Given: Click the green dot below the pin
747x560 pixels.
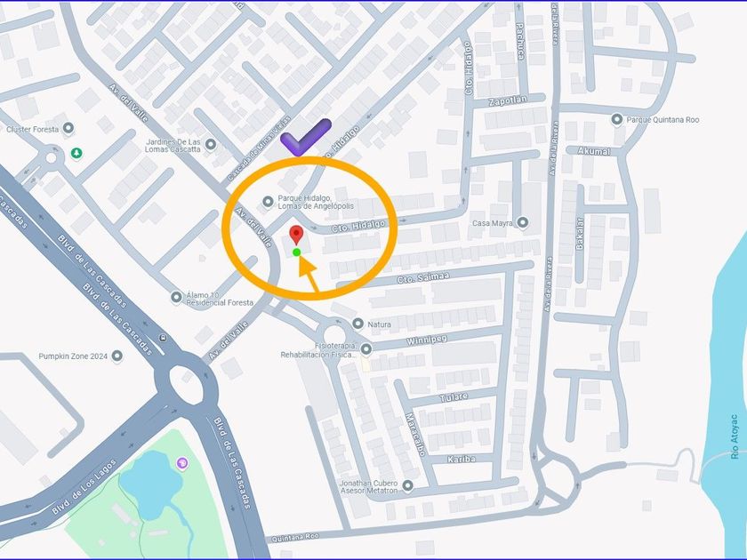Looking at the screenshot, I should click(296, 252).
